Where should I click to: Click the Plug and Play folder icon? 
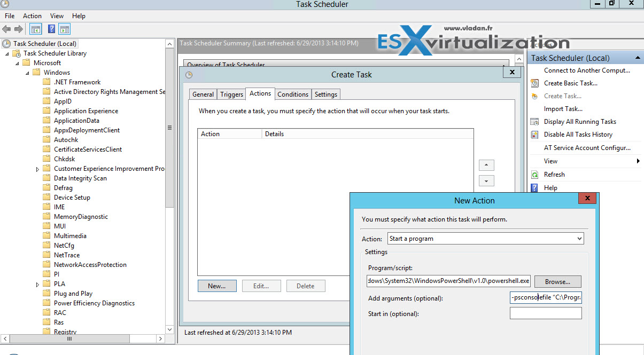tap(46, 294)
